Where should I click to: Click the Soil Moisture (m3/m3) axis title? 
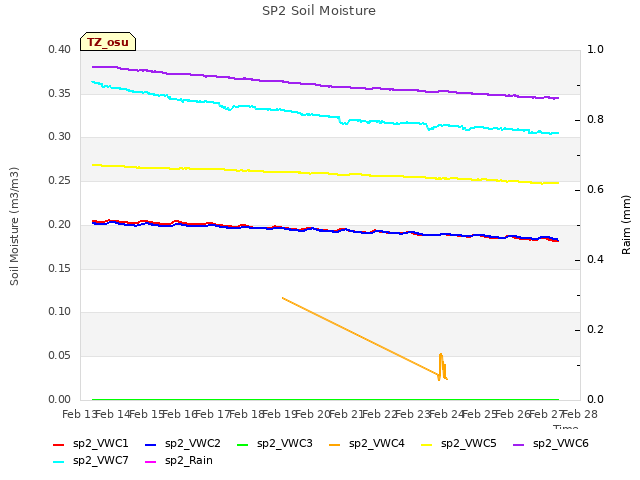pos(14,226)
